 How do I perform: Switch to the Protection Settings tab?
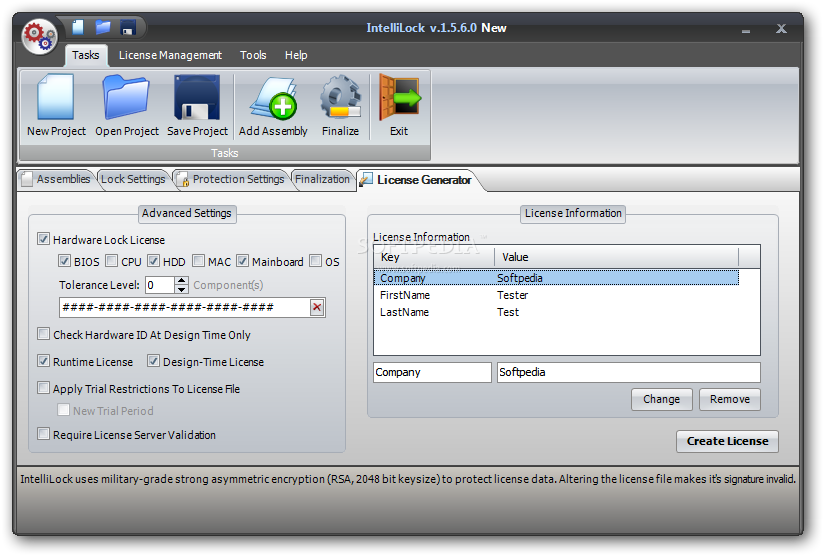232,179
